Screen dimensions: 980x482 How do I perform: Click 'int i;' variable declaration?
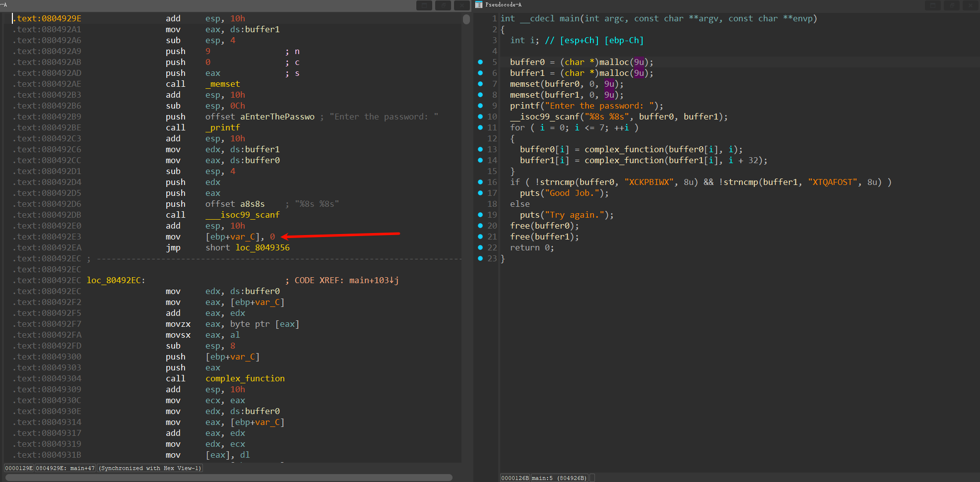[x=525, y=40]
